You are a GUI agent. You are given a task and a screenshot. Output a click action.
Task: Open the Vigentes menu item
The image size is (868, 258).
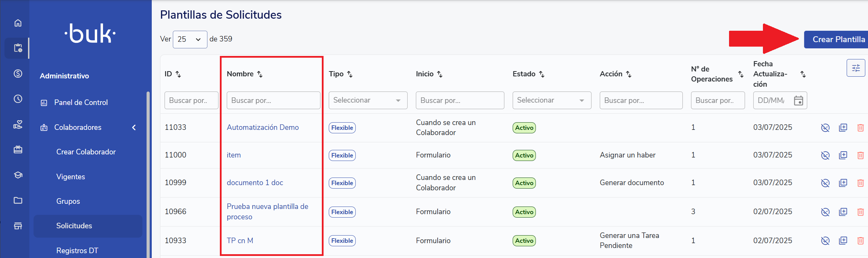pyautogui.click(x=71, y=177)
